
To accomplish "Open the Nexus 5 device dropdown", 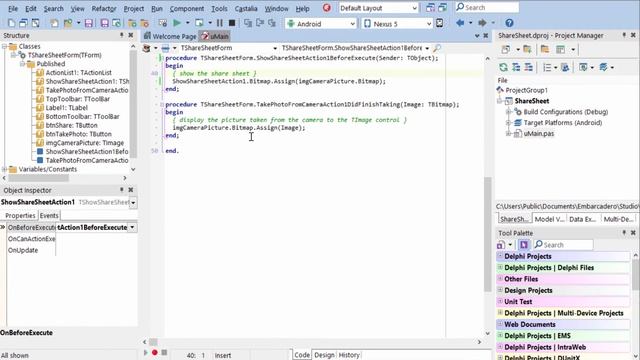I will point(429,24).
